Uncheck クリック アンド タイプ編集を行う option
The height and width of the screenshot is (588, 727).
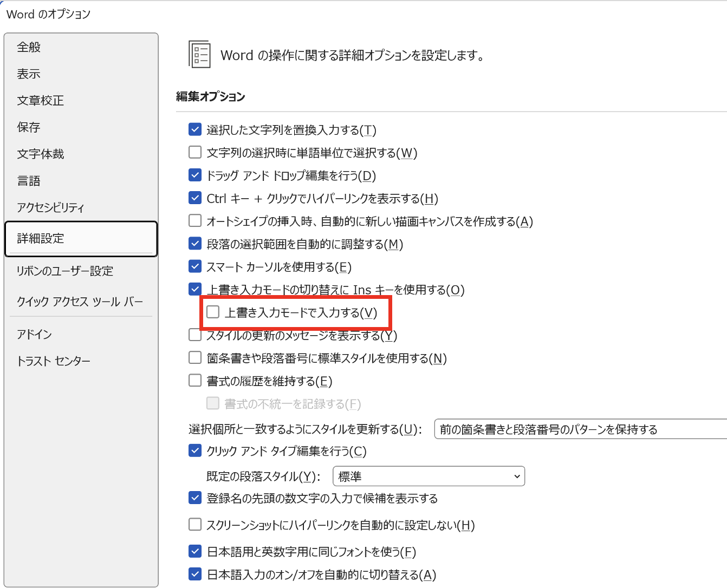coord(195,450)
